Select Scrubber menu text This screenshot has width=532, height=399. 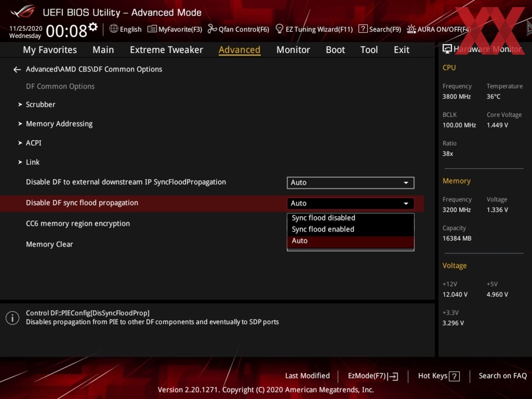coord(41,104)
